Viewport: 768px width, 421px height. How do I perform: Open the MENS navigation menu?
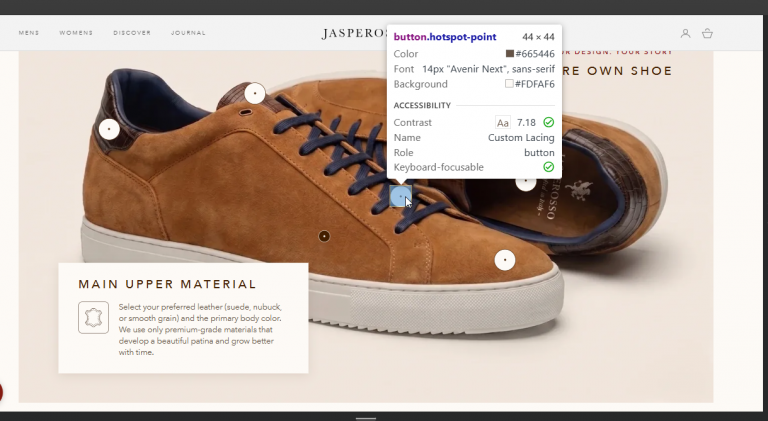click(x=29, y=33)
